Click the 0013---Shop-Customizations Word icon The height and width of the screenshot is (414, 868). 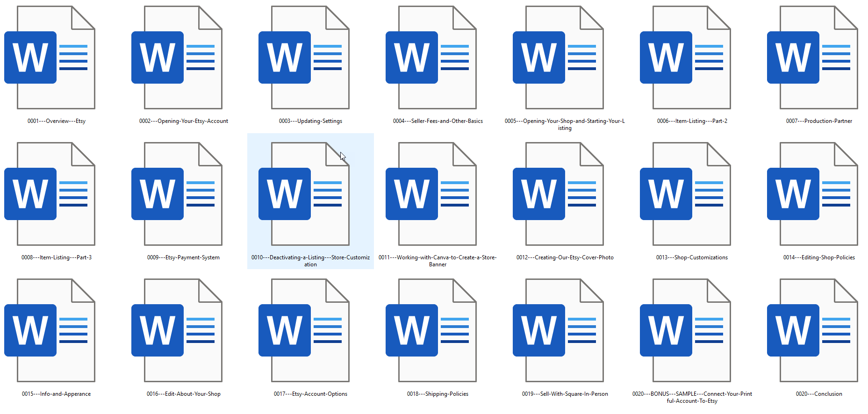tap(685, 194)
